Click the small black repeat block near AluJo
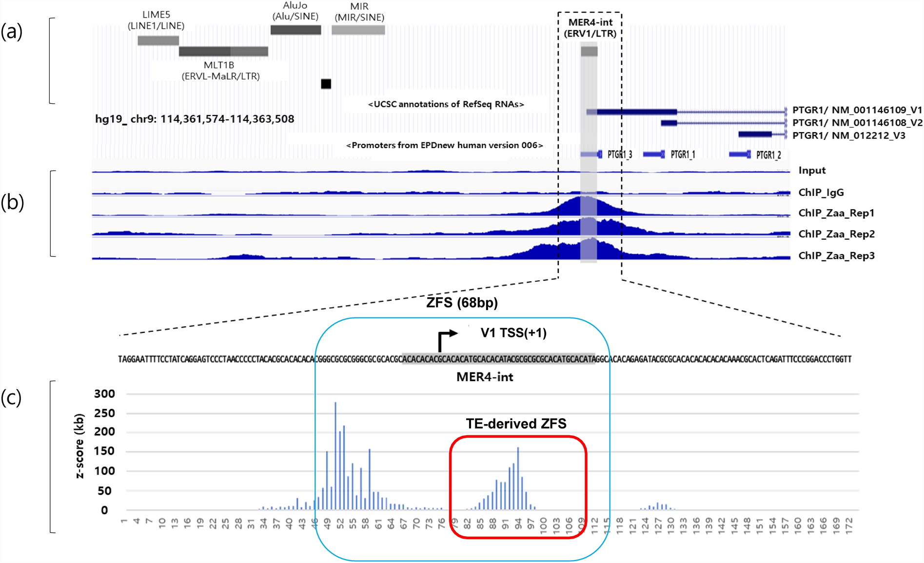Screen dimensions: 924x563 pyautogui.click(x=326, y=84)
